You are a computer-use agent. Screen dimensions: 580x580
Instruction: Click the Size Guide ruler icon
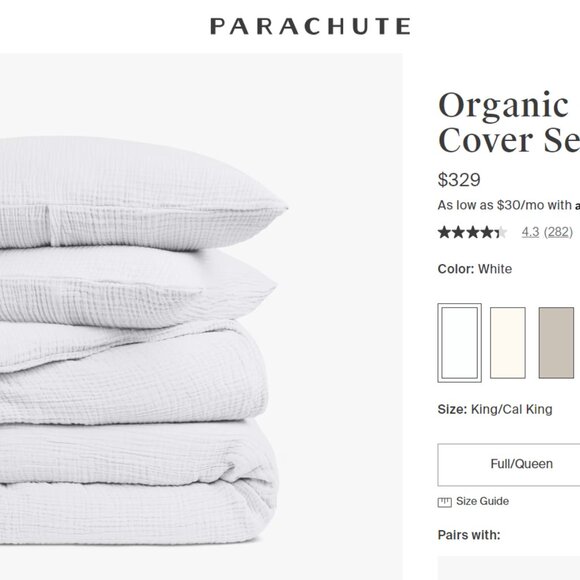(x=444, y=502)
